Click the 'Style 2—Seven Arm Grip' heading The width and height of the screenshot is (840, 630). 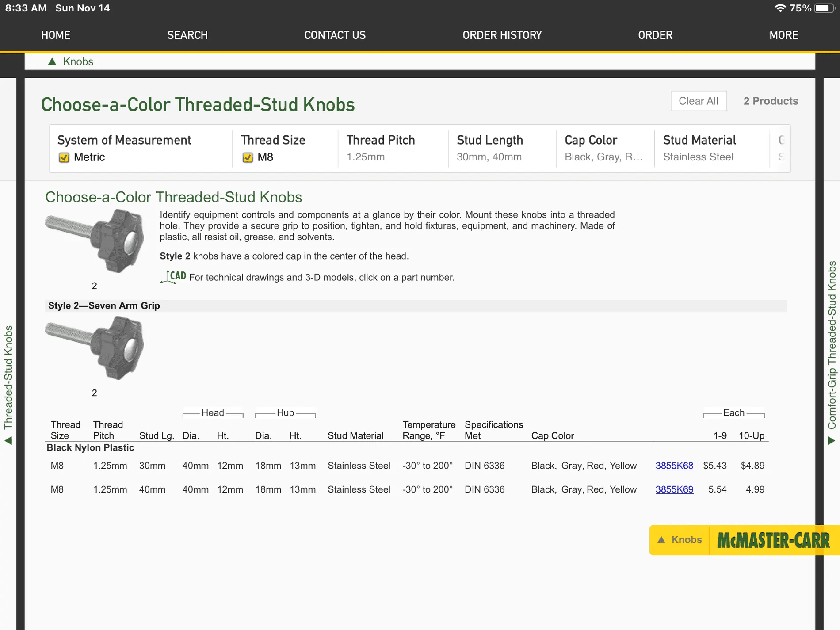(104, 305)
